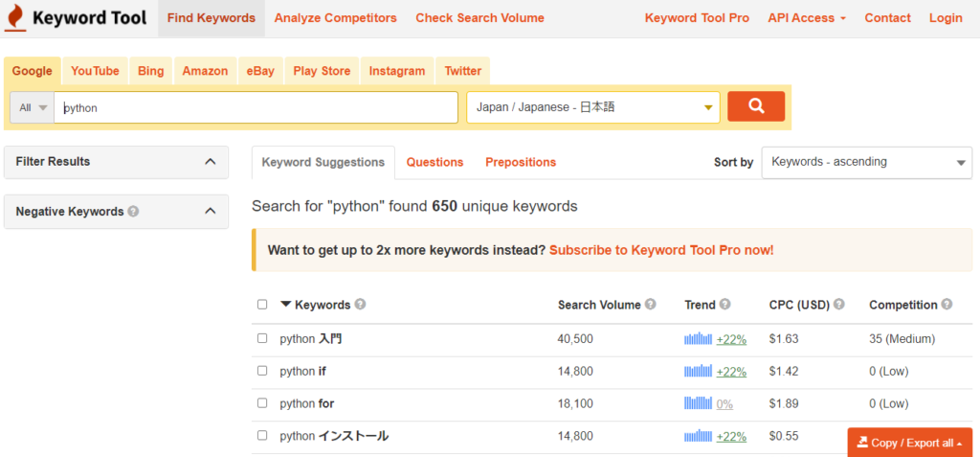Select the Google tab
Viewport: 980px width, 457px height.
(x=32, y=71)
